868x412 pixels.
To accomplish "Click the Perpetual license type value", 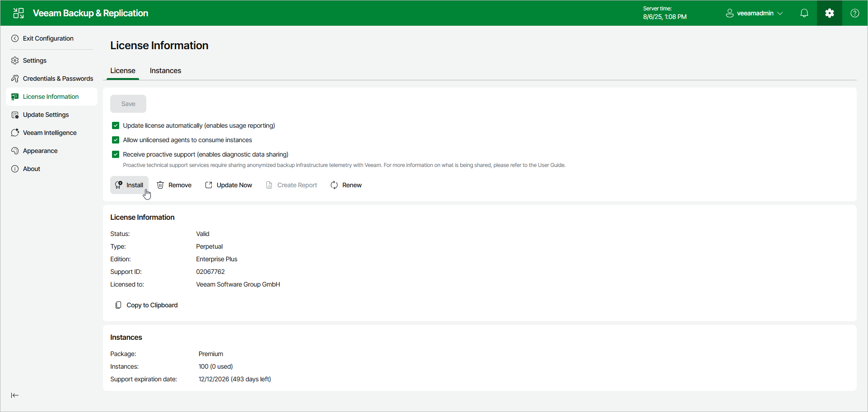I will click(210, 246).
